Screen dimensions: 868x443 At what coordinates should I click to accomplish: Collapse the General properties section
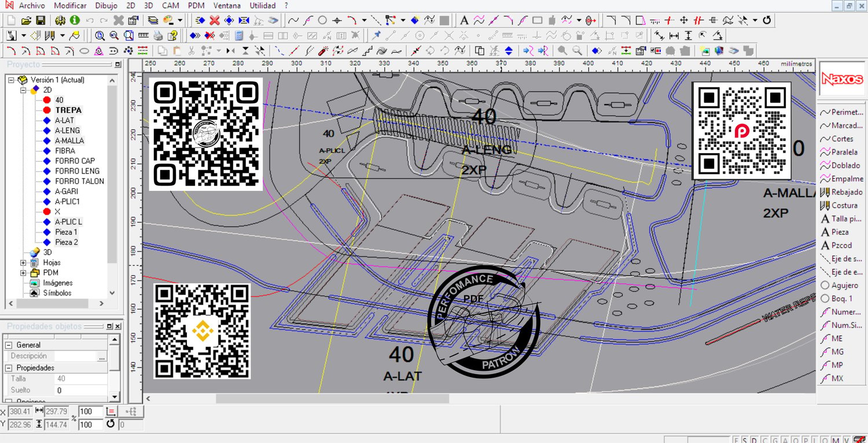(x=9, y=345)
